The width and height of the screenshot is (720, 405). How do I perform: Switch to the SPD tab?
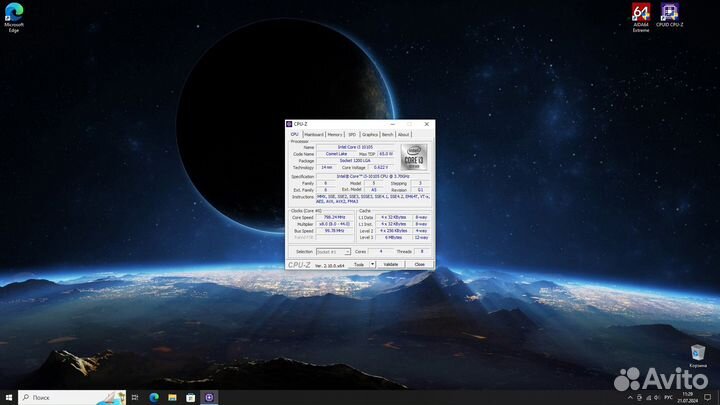[352, 135]
